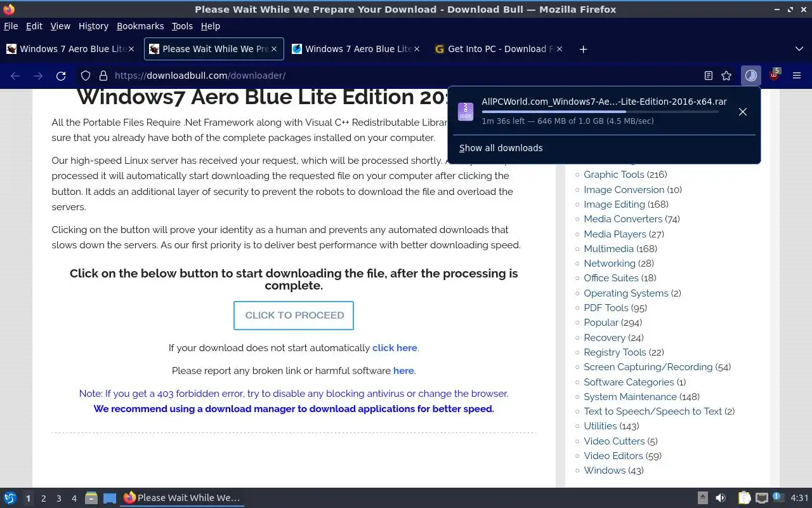This screenshot has height=508, width=812.
Task: Switch to workspace 4 in taskbar
Action: [x=74, y=498]
